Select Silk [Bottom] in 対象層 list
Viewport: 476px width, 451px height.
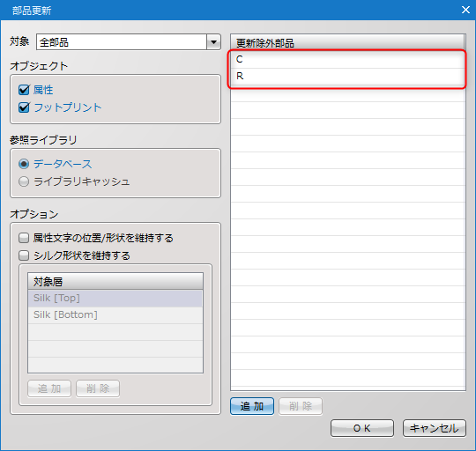click(x=115, y=314)
